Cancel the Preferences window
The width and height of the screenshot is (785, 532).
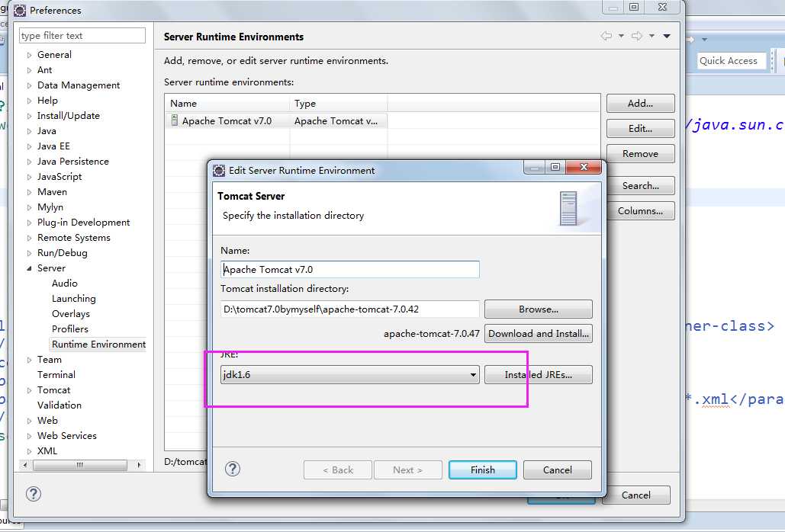635,495
